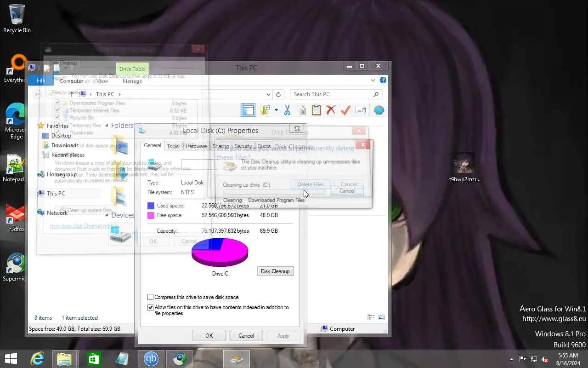Select This PC in the navigation pane
This screenshot has width=588, height=368.
(56, 194)
